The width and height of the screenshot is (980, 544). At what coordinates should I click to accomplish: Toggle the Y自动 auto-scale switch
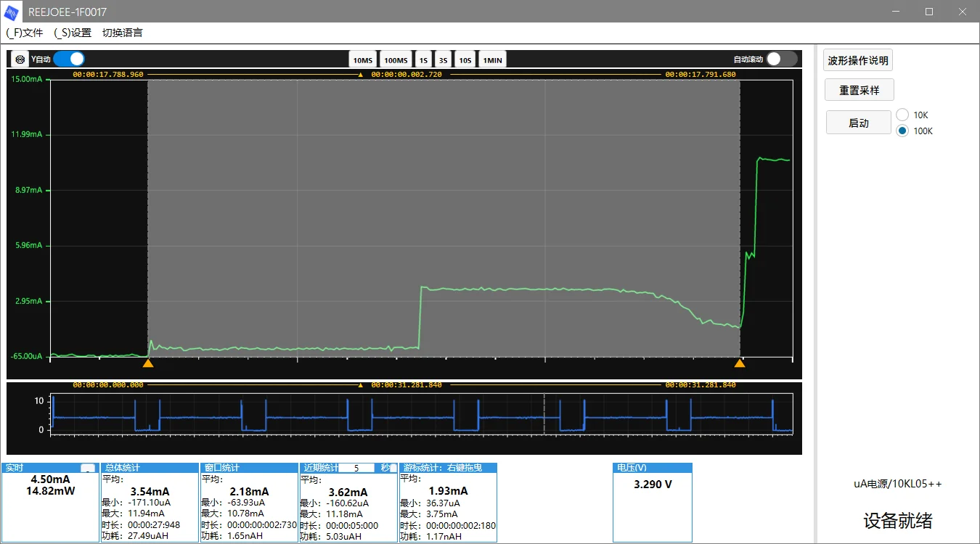tap(69, 59)
